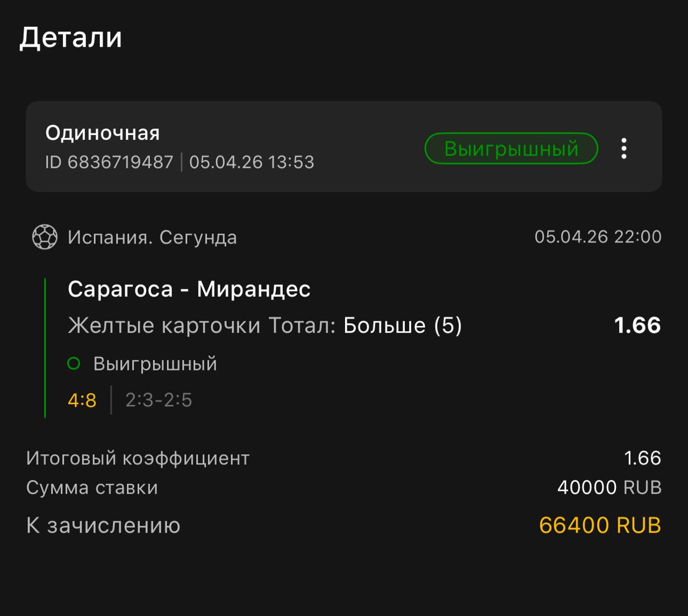
Task: Click the 40000 RUB stake amount
Action: pyautogui.click(x=609, y=488)
